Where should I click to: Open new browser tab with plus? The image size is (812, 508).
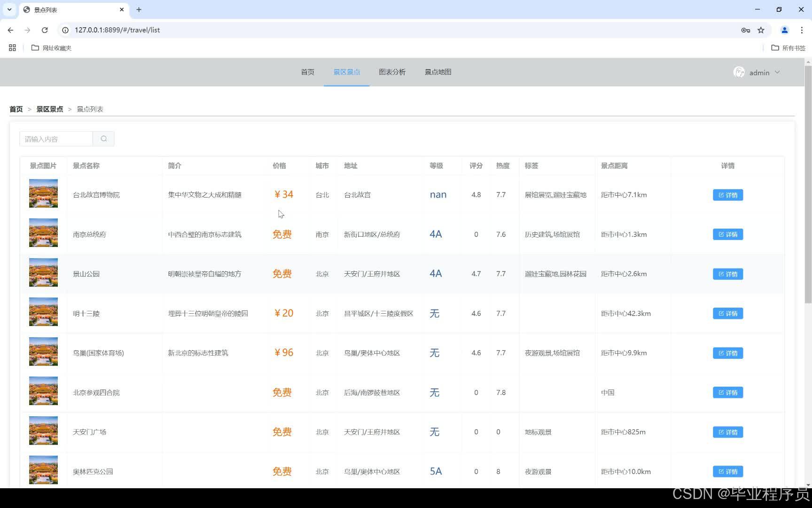click(x=139, y=9)
